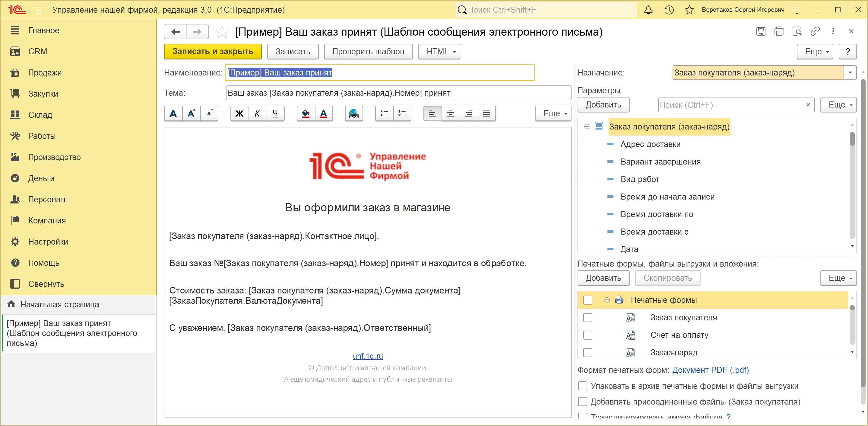868x426 pixels.
Task: Decrease font size button
Action: point(209,113)
